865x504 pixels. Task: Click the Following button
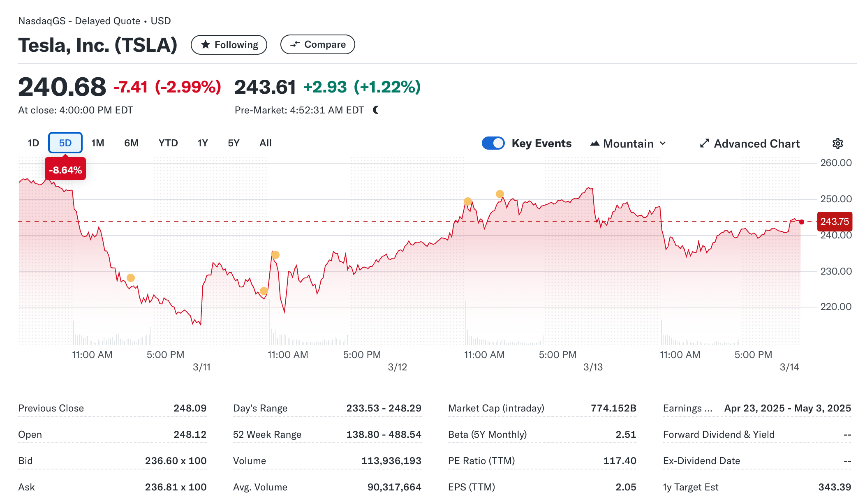(x=229, y=44)
